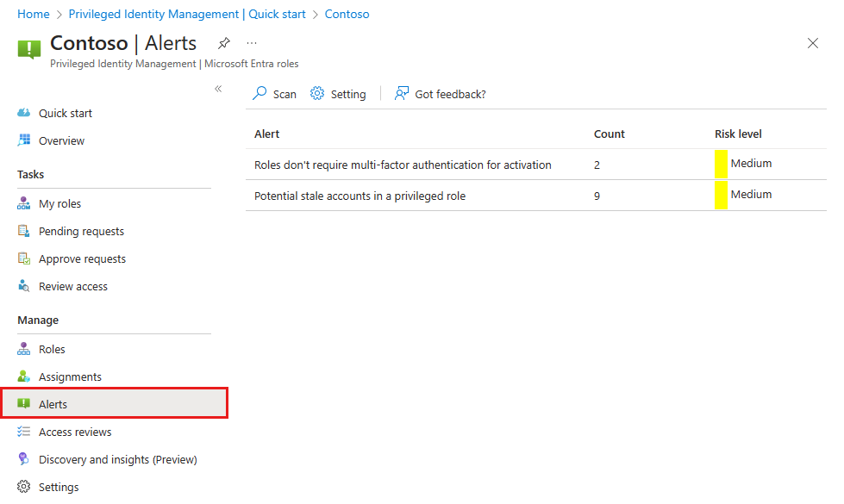Open Settings in the left menu

coord(59,488)
